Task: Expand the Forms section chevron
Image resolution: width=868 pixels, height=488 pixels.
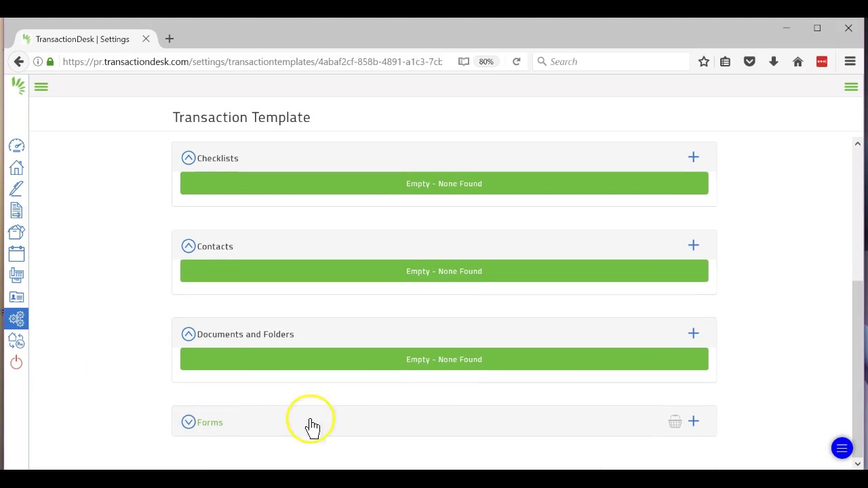Action: [x=189, y=422]
